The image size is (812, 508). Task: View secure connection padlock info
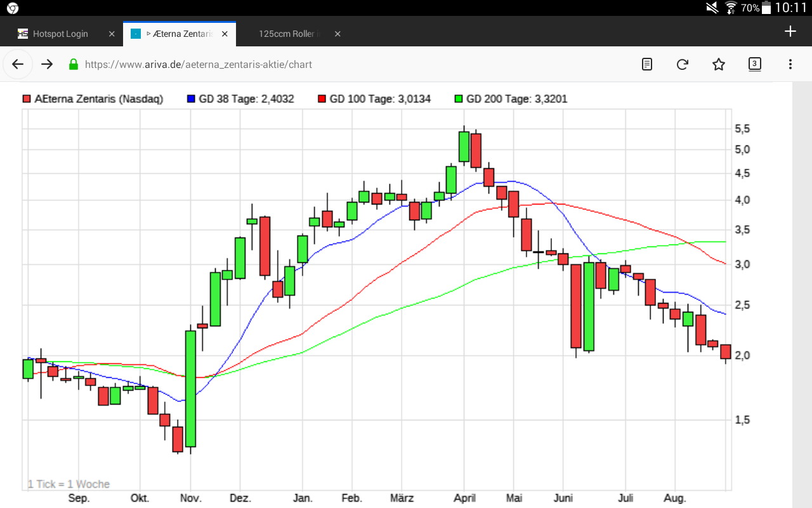pos(74,64)
